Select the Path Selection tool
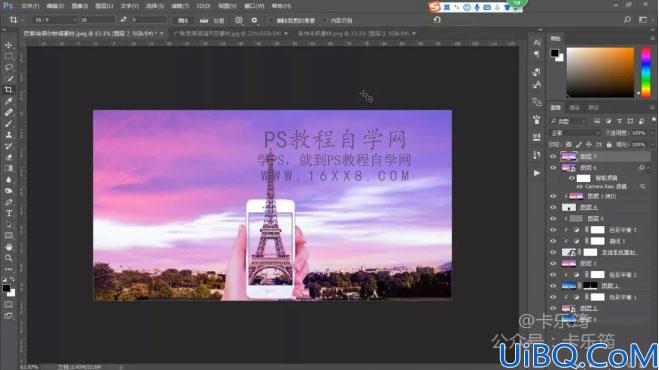Screen dimensions: 659x370 click(x=8, y=225)
